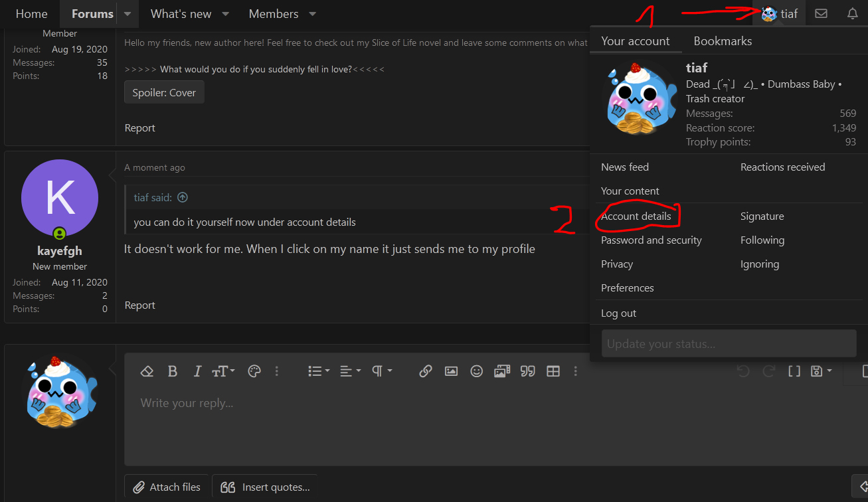Click the insert image icon

pos(451,371)
